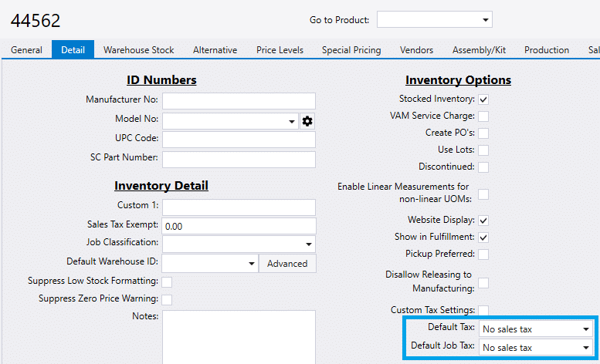Open the Price Levels tab
Screen dimensions: 600x364
280,50
